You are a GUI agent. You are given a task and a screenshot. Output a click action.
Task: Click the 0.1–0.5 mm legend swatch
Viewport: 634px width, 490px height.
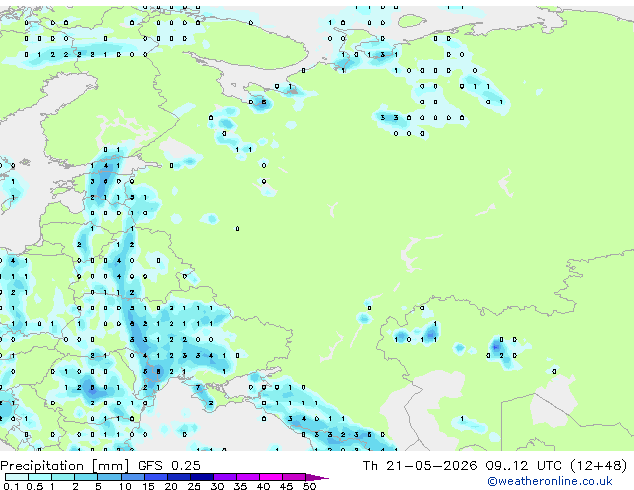click(17, 477)
